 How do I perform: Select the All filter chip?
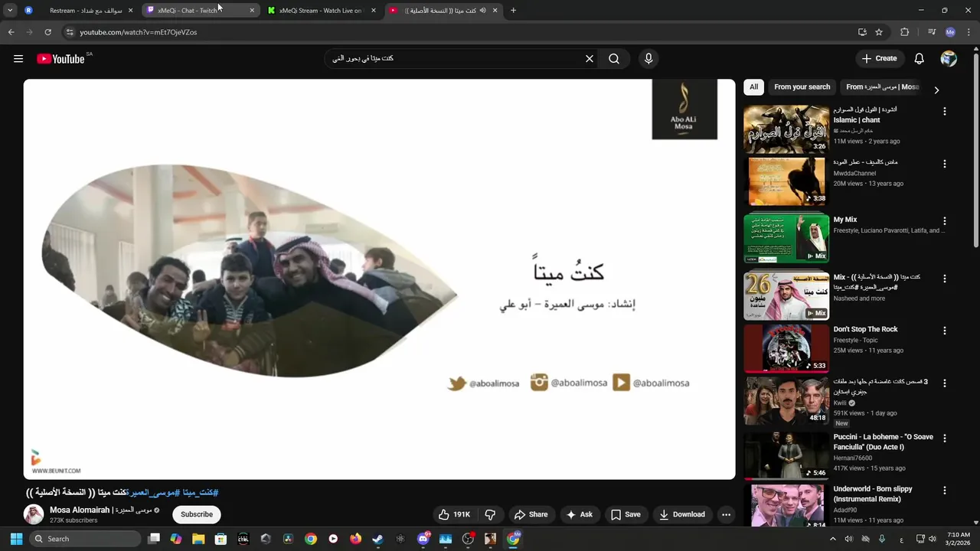[753, 87]
